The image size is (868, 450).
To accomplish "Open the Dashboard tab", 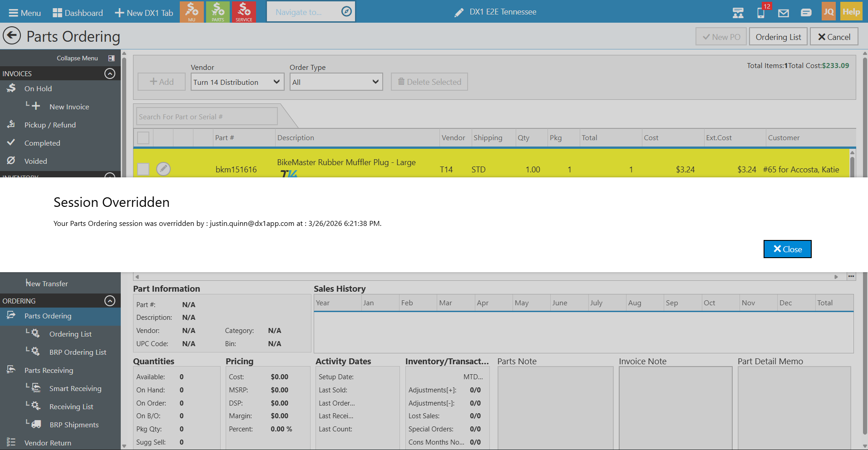I will point(78,13).
